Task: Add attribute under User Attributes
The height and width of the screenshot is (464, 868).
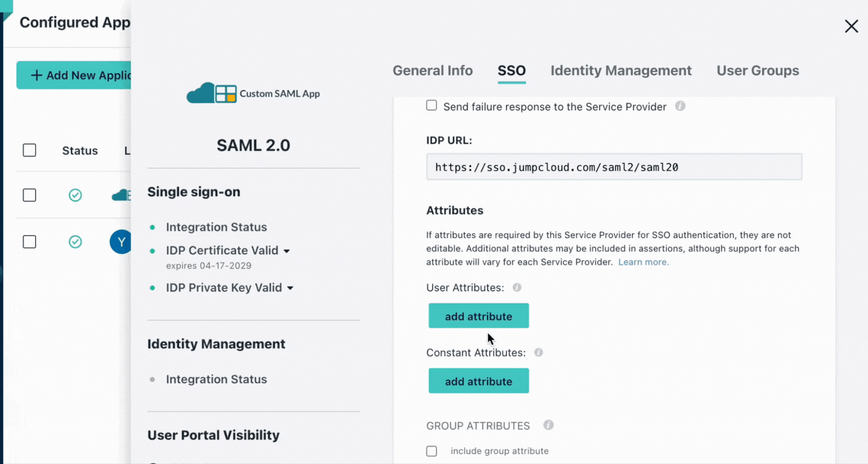Action: (x=478, y=316)
